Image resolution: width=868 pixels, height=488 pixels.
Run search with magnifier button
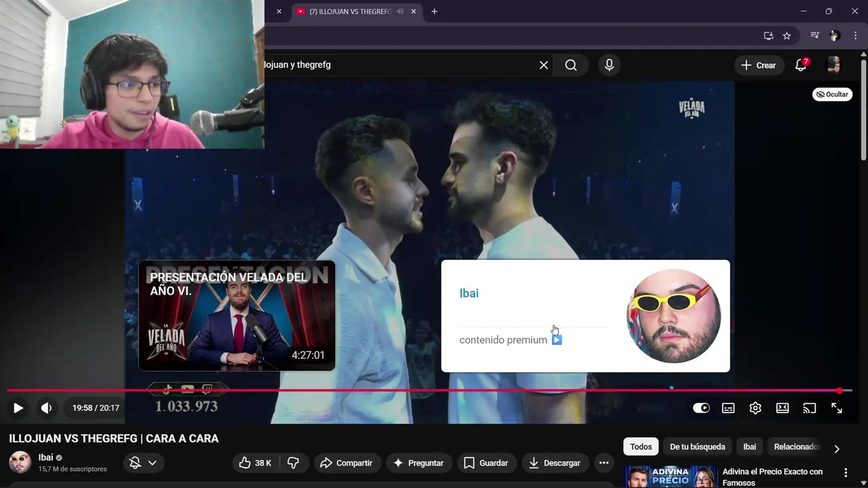point(571,65)
